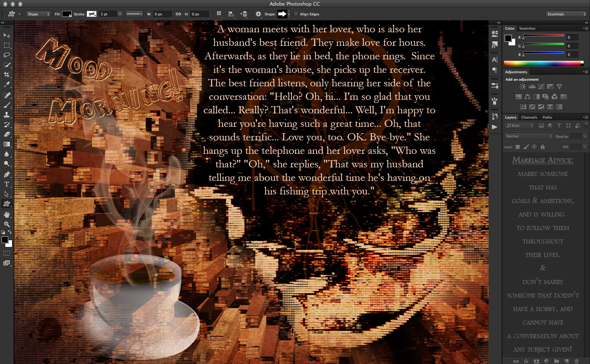Select the Blur tool
Viewport: 590px width, 364px height.
[x=7, y=154]
